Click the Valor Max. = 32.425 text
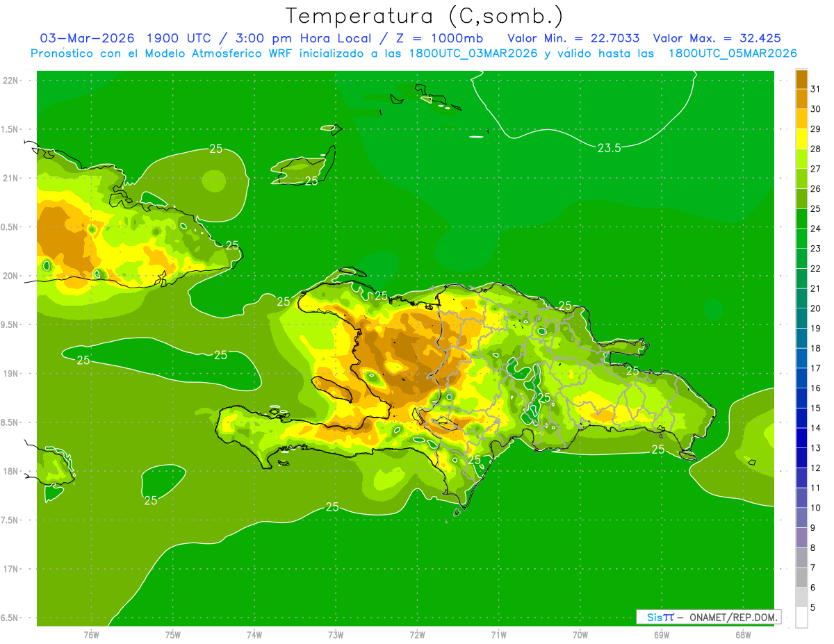Viewport: 834px width, 644px height. [x=721, y=38]
